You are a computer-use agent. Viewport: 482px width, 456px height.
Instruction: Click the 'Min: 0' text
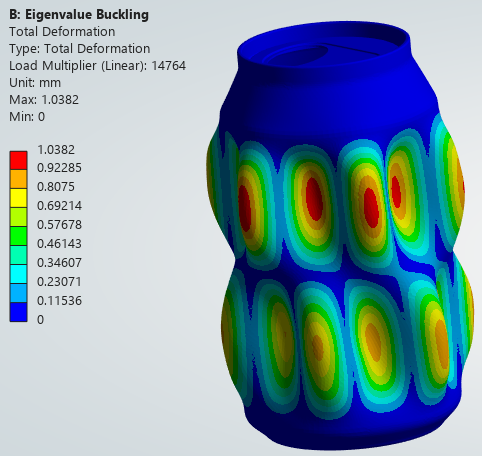27,117
